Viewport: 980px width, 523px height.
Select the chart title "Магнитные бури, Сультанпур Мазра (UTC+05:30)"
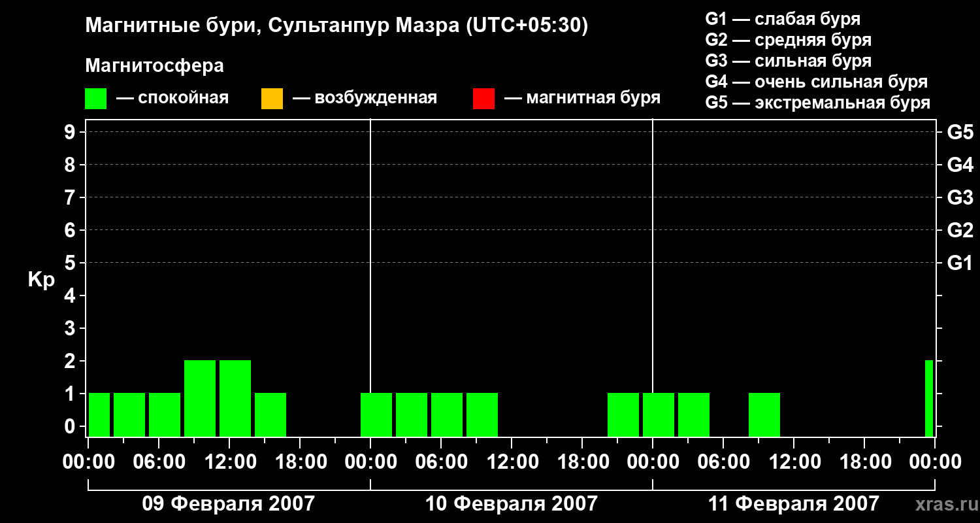tap(337, 26)
